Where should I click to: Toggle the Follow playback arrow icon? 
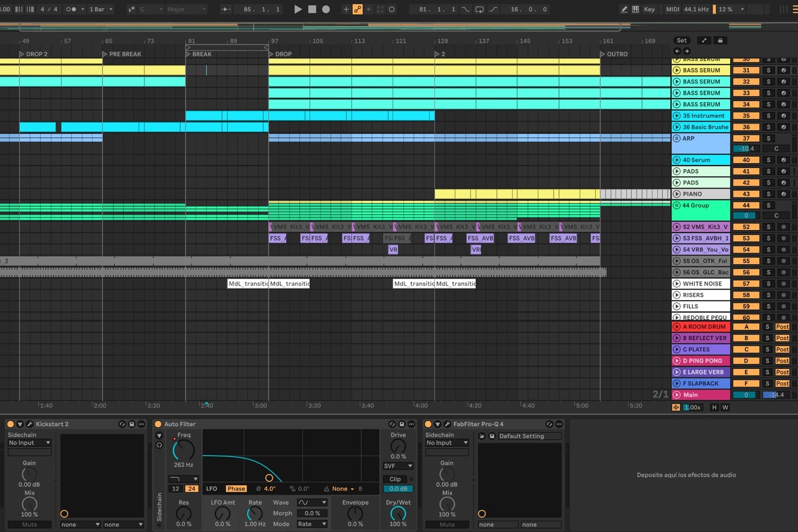227,9
